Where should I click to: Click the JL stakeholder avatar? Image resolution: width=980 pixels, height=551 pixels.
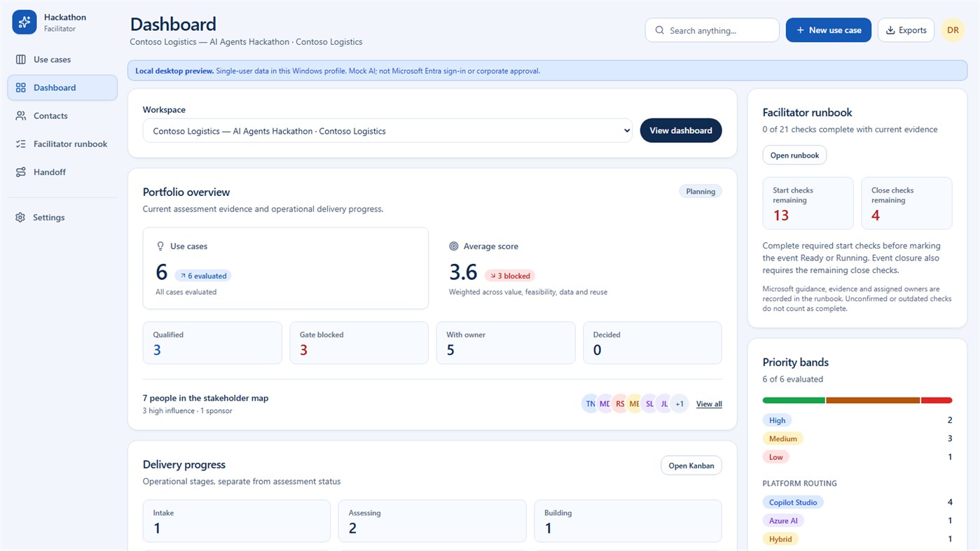[x=664, y=403]
